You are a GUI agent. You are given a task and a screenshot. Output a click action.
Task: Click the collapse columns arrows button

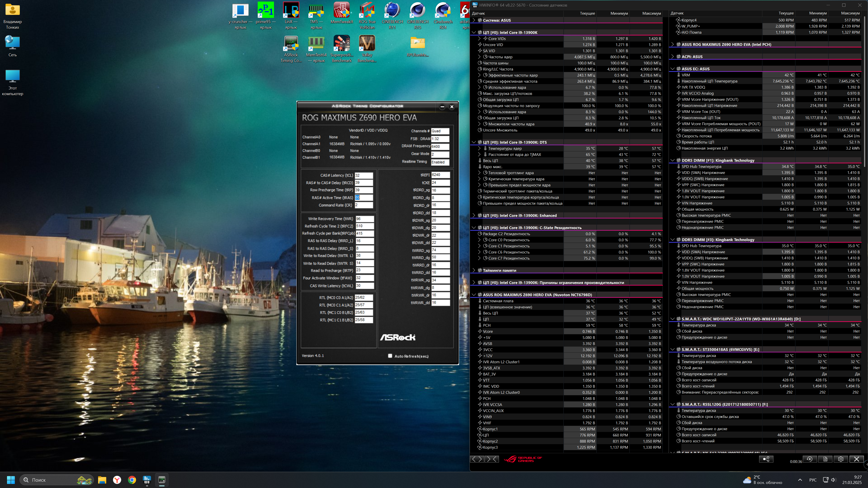[492, 459]
